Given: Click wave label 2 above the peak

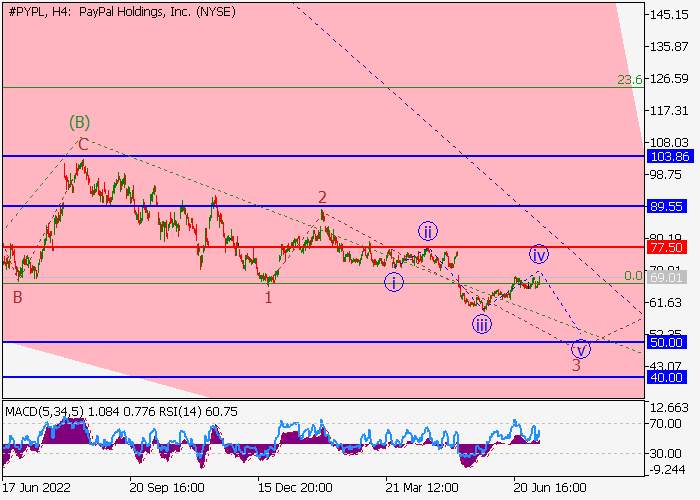Looking at the screenshot, I should point(322,197).
